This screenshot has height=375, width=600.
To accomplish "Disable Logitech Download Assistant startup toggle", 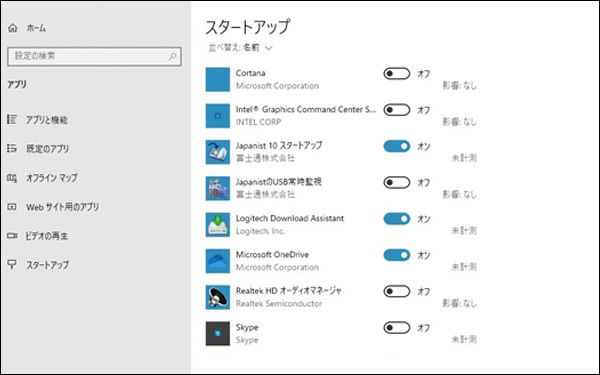I will (397, 219).
